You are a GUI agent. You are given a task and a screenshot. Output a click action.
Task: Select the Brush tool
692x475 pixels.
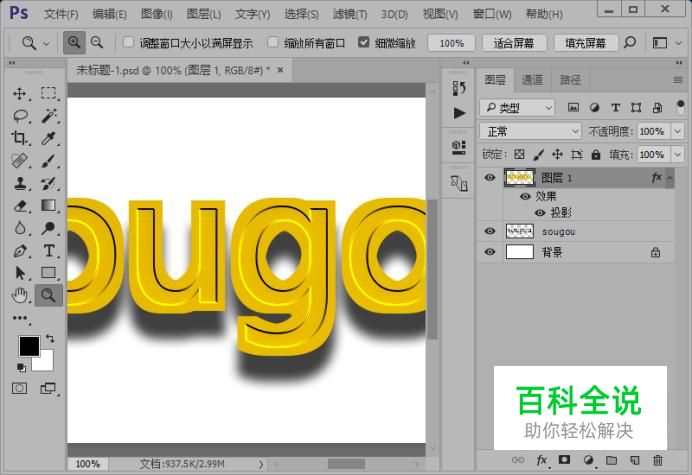pyautogui.click(x=49, y=161)
